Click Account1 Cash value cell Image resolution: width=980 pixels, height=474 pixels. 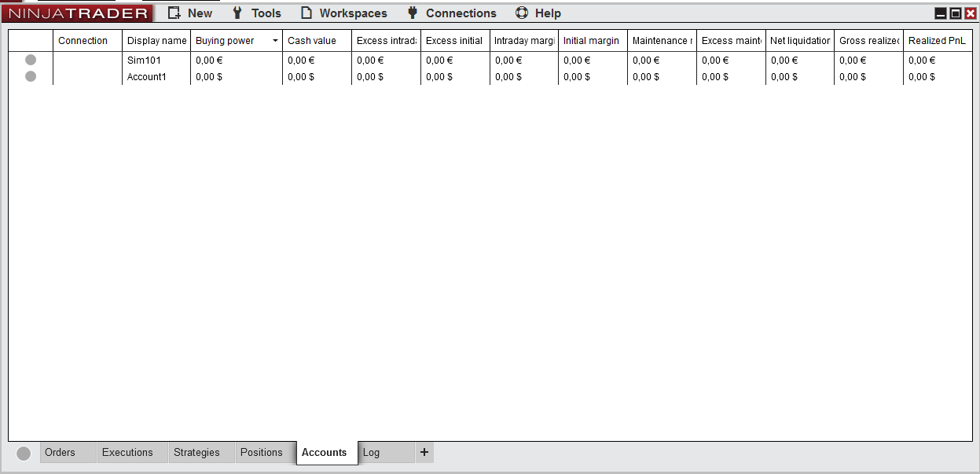click(317, 77)
